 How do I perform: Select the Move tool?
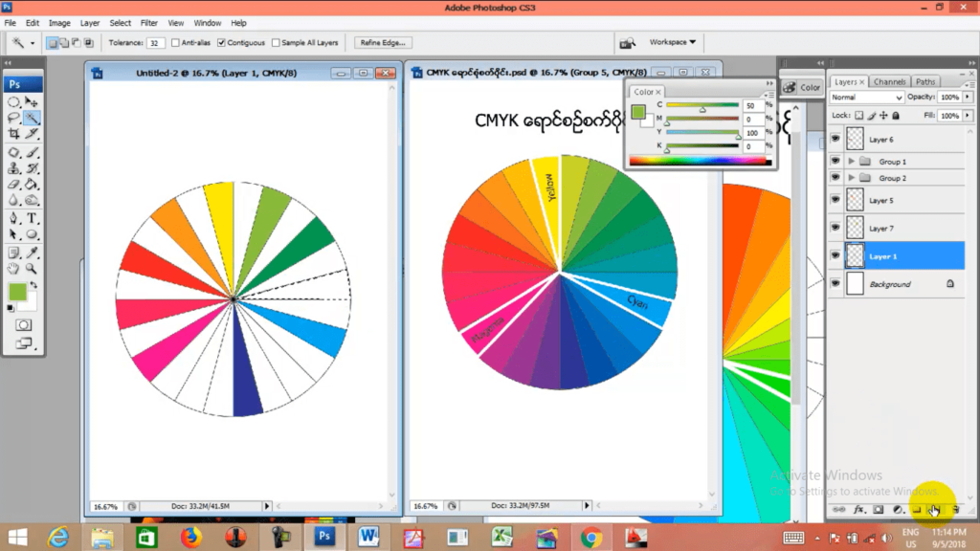[32, 101]
